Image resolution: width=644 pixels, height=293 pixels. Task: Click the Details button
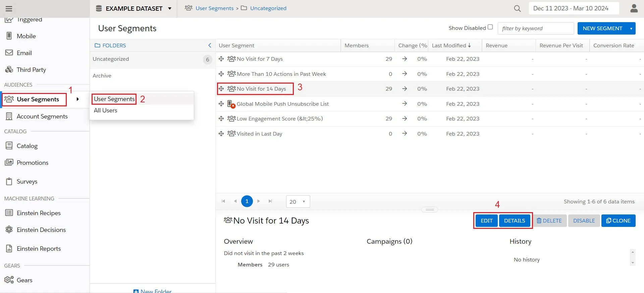pos(514,221)
